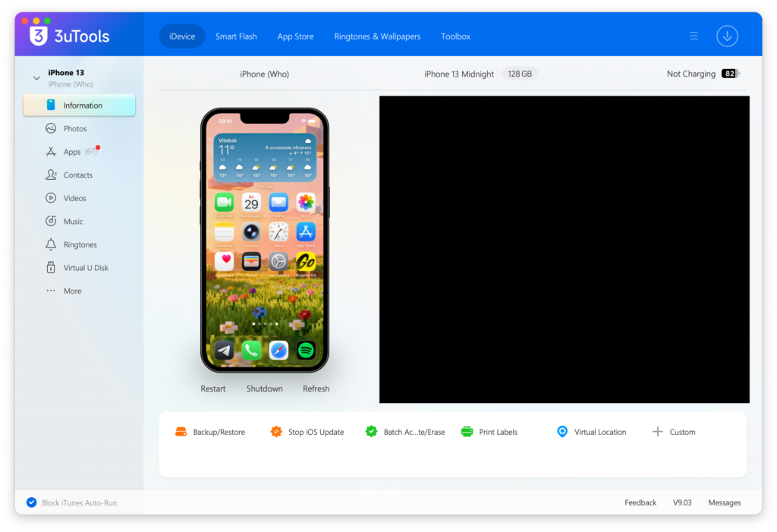Click the Custom plus icon

pos(658,432)
